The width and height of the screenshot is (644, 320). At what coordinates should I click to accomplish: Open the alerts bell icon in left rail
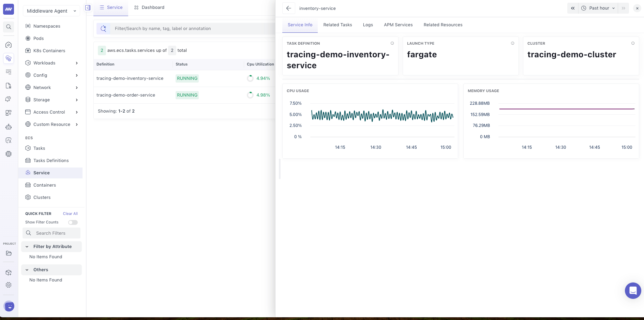click(9, 99)
